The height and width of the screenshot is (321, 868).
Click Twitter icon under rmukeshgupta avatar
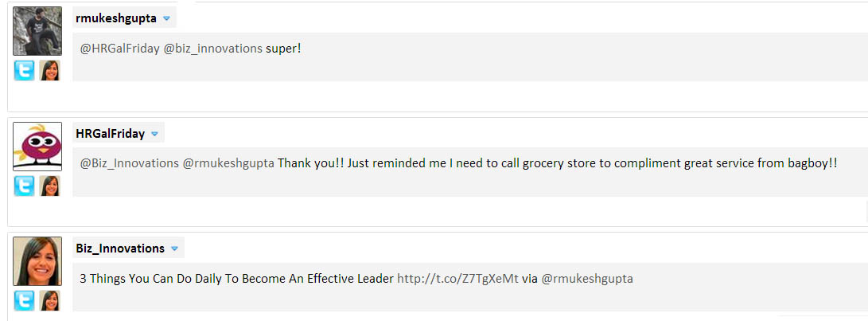pyautogui.click(x=24, y=70)
